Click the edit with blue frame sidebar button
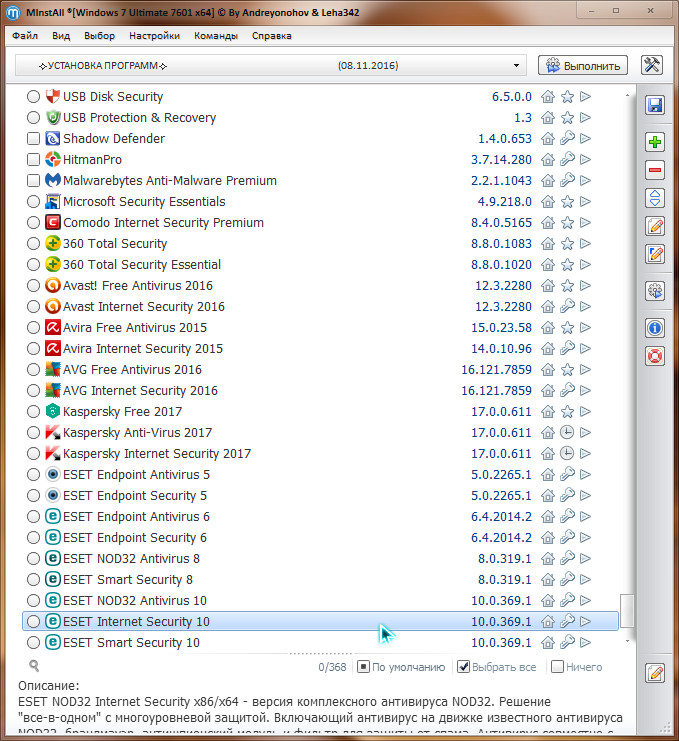 (655, 254)
